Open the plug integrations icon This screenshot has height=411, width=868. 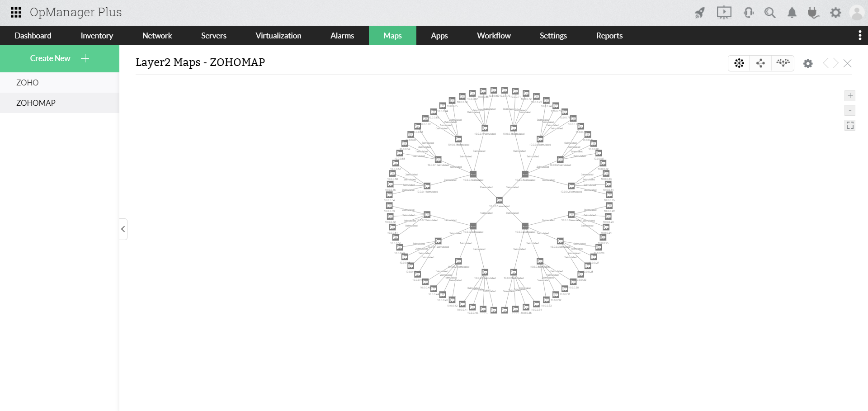point(813,13)
